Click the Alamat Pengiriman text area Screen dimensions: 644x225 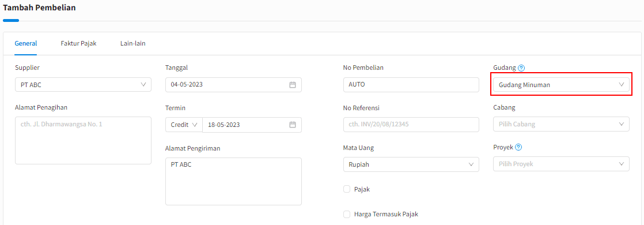(233, 181)
